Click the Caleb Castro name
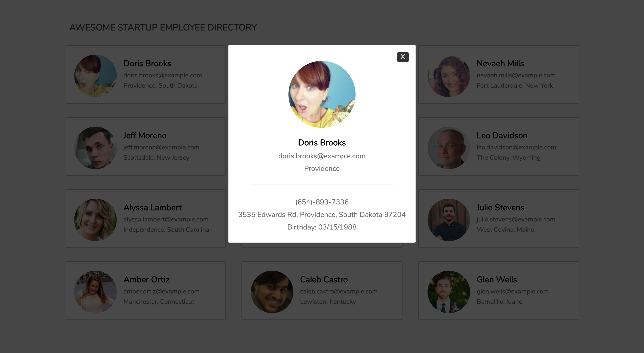 (x=324, y=280)
